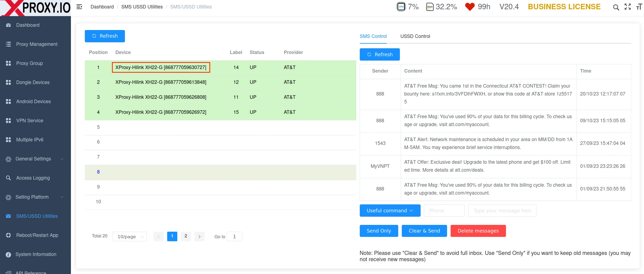This screenshot has height=274, width=644.
Task: Refresh the SMS Control messages
Action: point(380,54)
